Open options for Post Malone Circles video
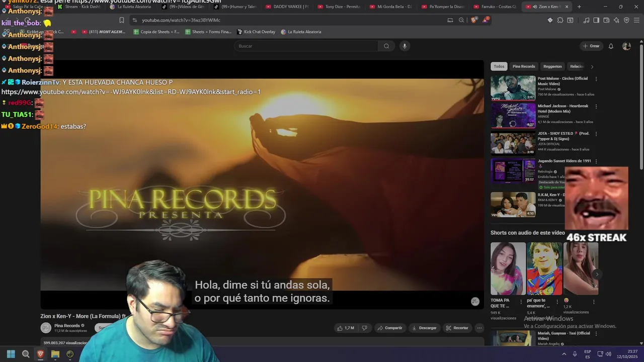 tap(596, 79)
